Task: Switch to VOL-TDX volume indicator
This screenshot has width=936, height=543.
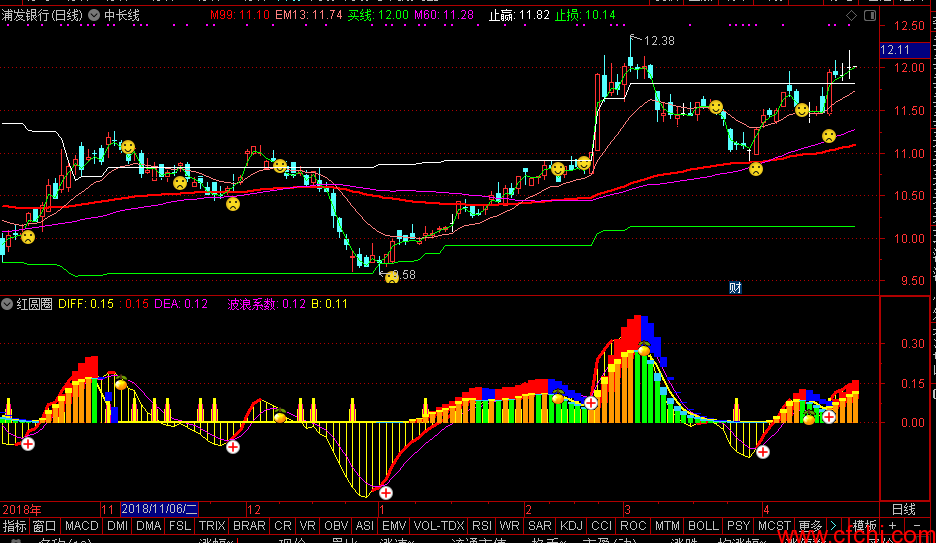Action: point(439,526)
